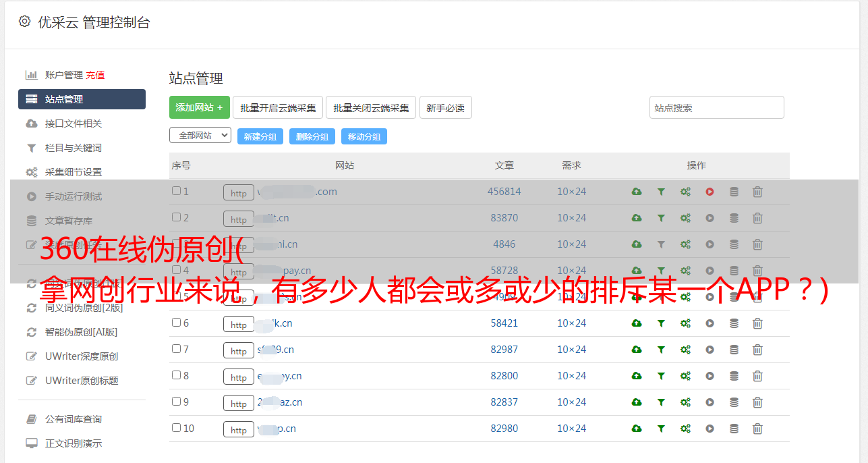Open the gears settings icon in row 8
Image resolution: width=868 pixels, height=463 pixels.
coord(685,376)
